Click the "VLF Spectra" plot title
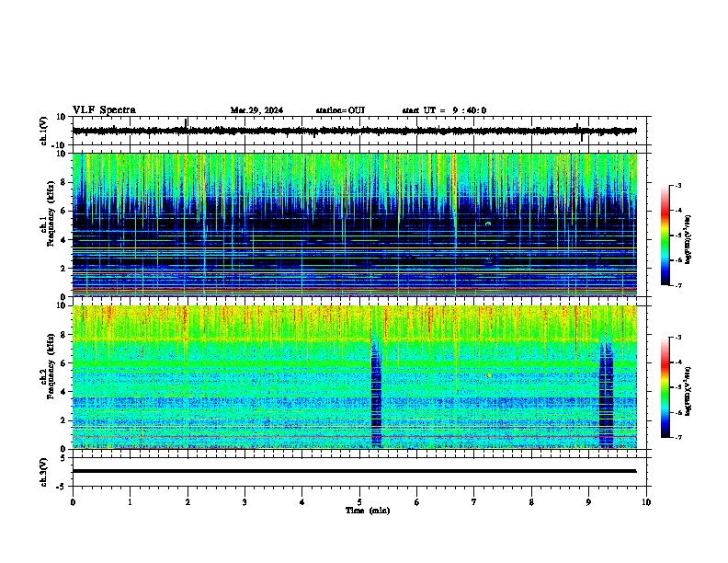 [x=104, y=110]
